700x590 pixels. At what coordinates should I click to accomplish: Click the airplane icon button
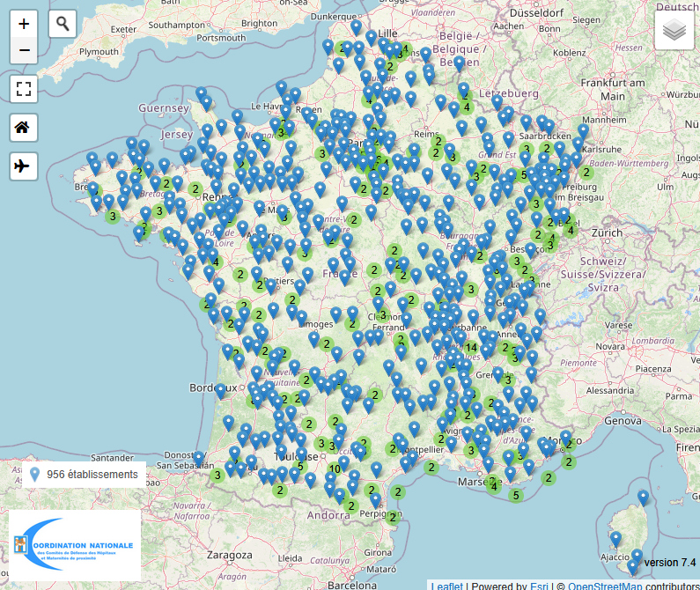[x=24, y=166]
